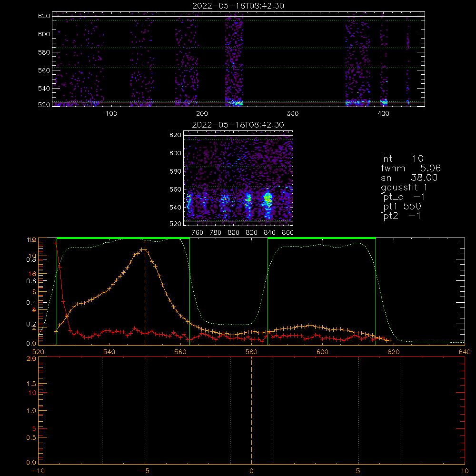The width and height of the screenshot is (476, 476).
Task: Click the 580 x-axis label of profile plot
Action: click(251, 352)
